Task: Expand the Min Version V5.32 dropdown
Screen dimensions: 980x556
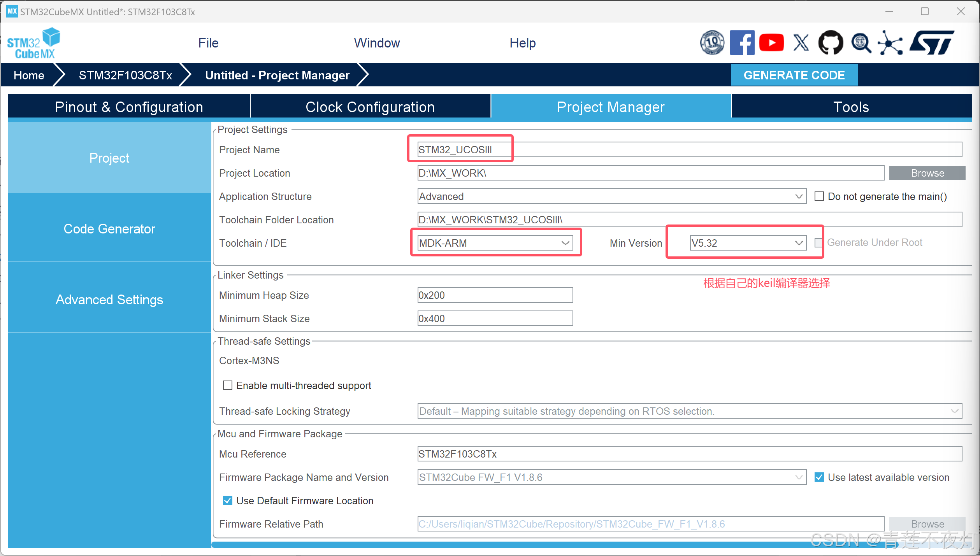Action: 747,243
